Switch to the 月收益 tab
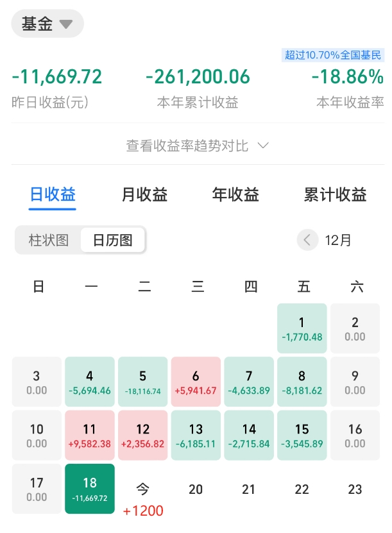Screen dimensions: 392x533 144,195
